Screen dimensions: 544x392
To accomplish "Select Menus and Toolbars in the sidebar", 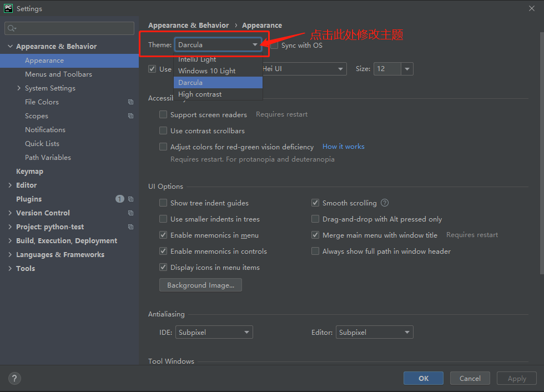I will pos(58,74).
